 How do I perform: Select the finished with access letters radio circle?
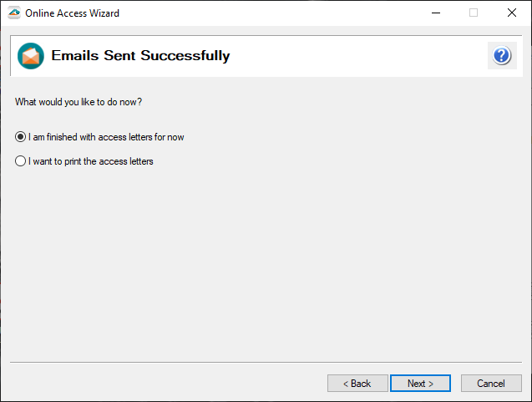(x=21, y=137)
